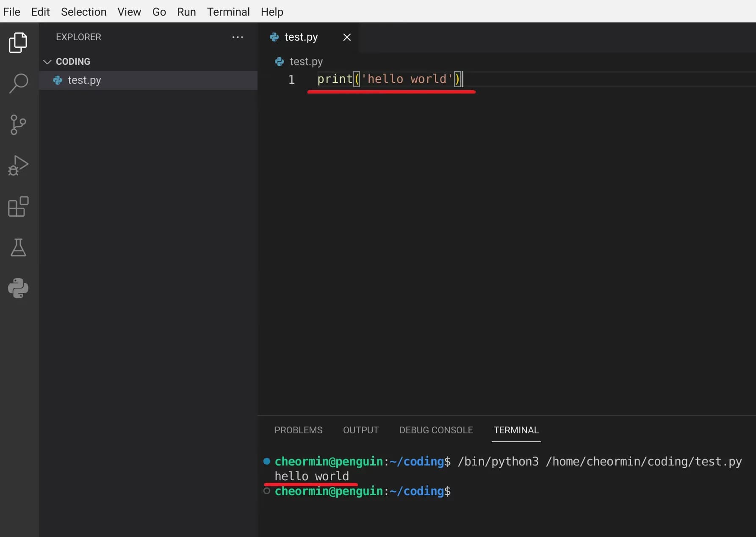
Task: Switch to the OUTPUT panel
Action: (x=360, y=430)
